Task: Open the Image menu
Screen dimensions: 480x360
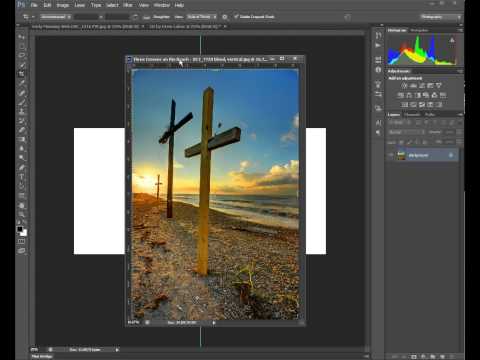Action: tap(62, 5)
